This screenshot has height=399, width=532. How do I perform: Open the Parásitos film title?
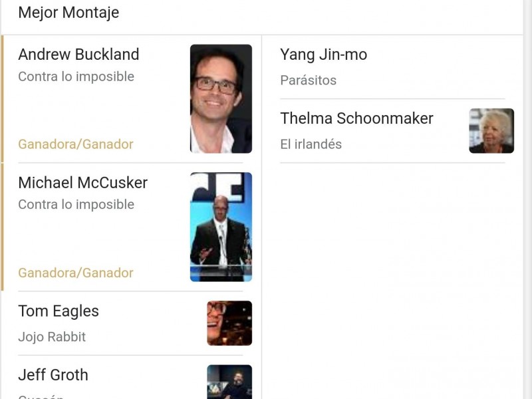(308, 80)
